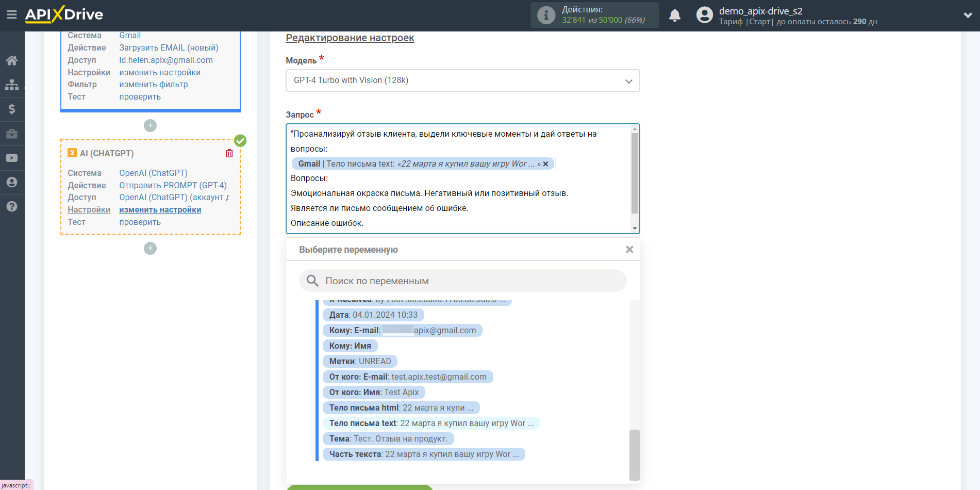
Task: Add step between Gmail and ChatGPT
Action: [x=150, y=125]
